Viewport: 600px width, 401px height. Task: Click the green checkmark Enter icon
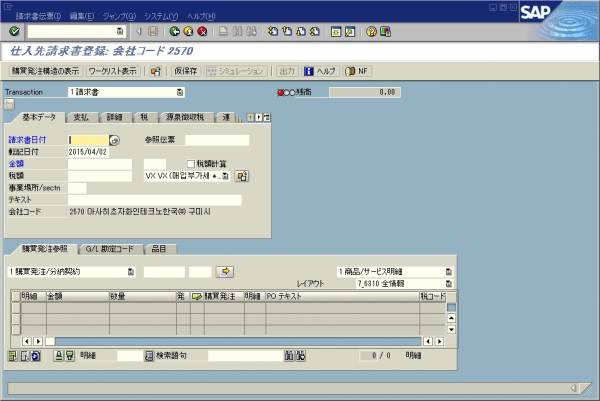pyautogui.click(x=14, y=31)
